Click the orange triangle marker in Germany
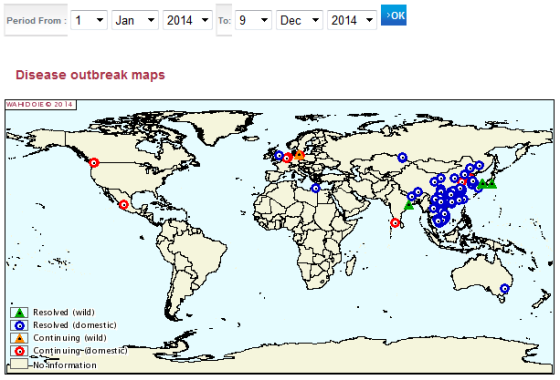 [x=299, y=155]
